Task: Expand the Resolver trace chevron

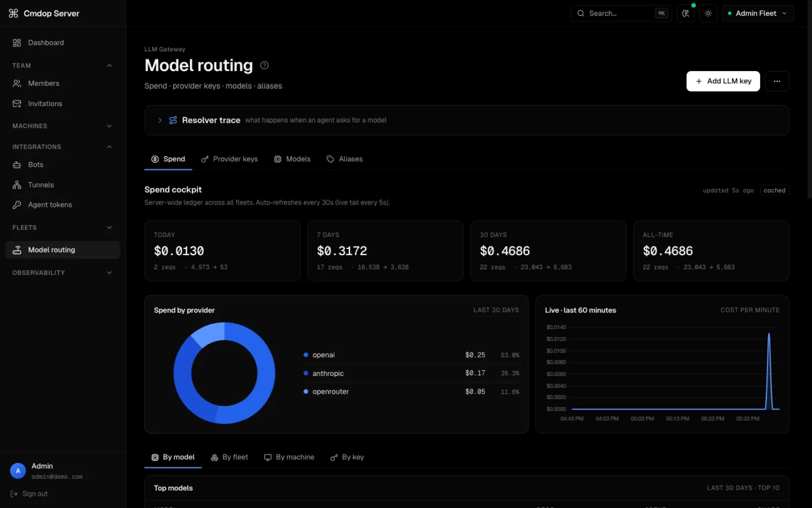Action: point(160,120)
